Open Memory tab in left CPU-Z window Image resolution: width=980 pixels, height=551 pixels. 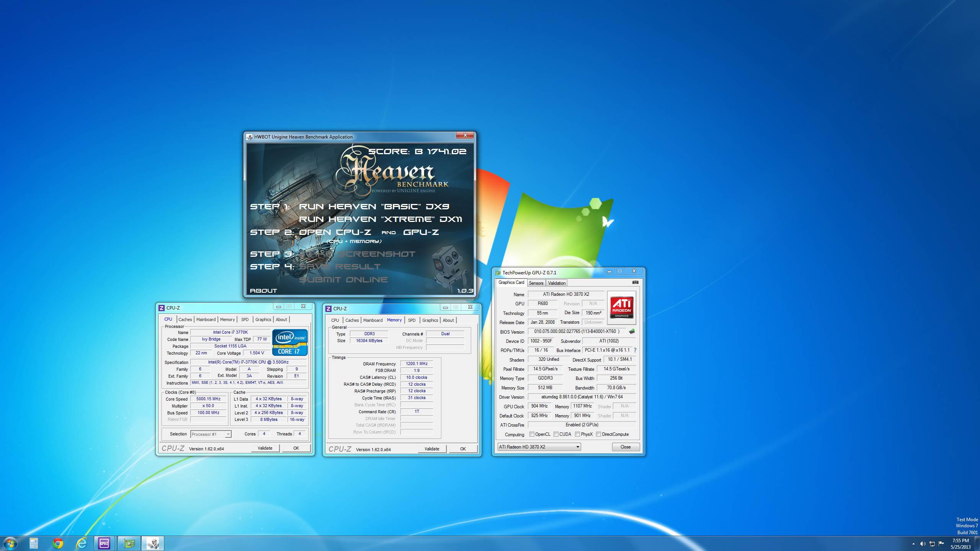click(x=227, y=320)
